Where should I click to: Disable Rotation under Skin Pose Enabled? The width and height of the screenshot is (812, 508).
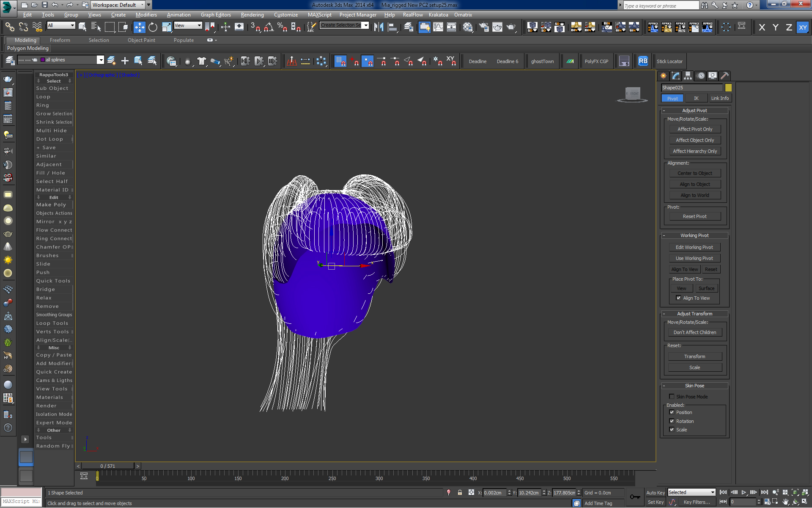click(672, 421)
